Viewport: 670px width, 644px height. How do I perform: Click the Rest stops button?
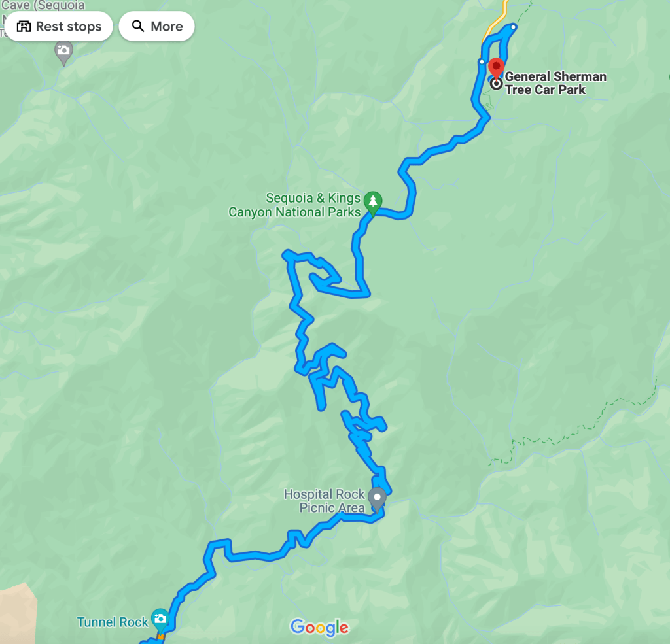coord(59,26)
